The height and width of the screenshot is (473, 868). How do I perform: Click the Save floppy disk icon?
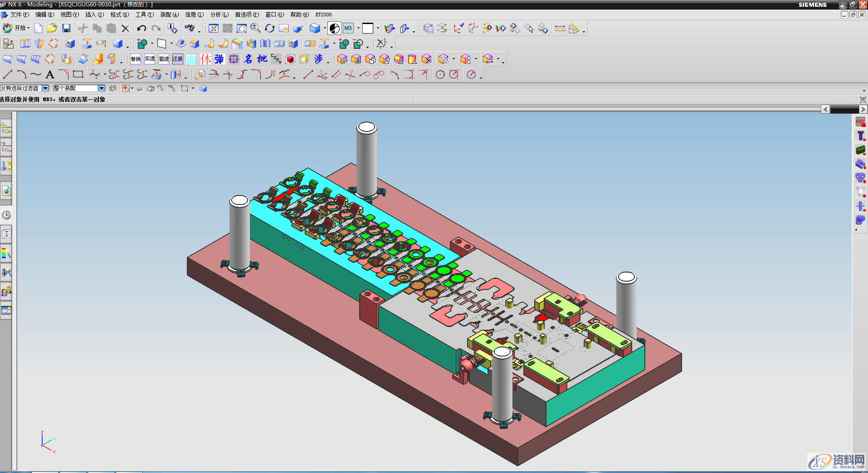pos(66,29)
